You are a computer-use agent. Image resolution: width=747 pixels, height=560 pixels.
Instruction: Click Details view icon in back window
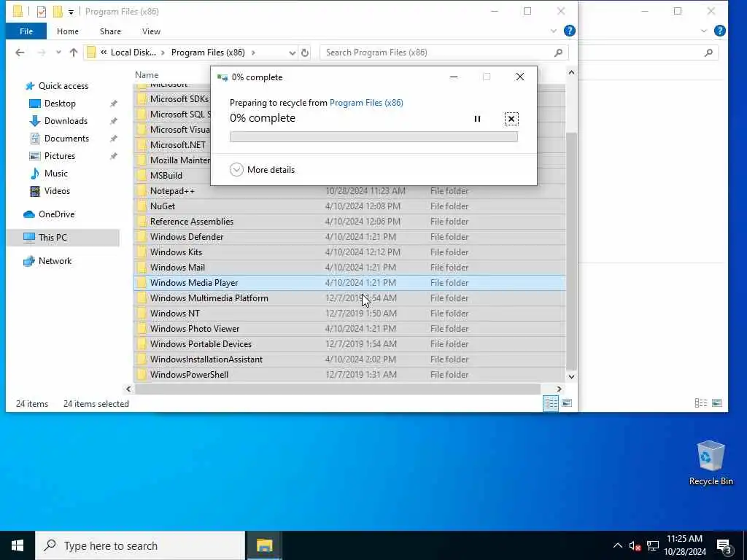(x=701, y=403)
